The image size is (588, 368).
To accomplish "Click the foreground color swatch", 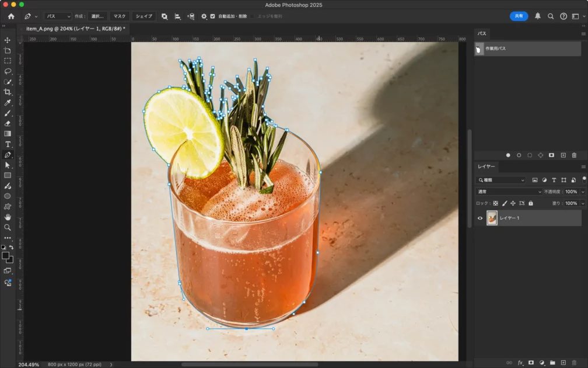I will pyautogui.click(x=6, y=256).
